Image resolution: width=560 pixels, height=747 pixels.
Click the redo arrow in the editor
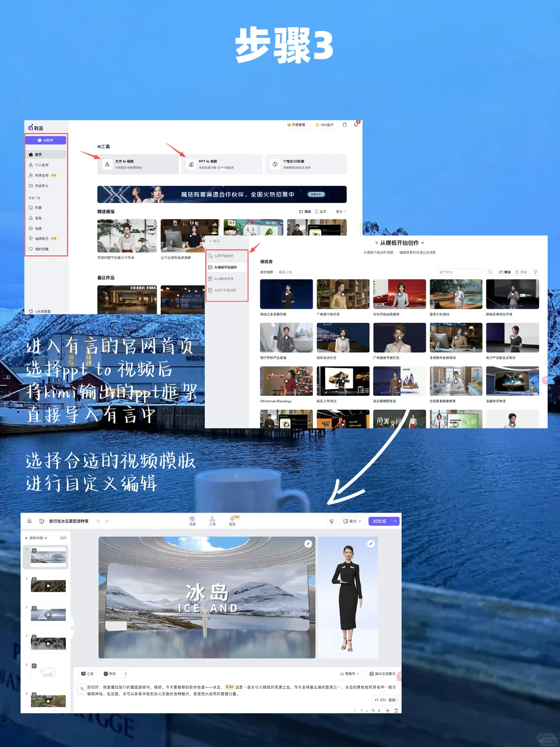107,521
